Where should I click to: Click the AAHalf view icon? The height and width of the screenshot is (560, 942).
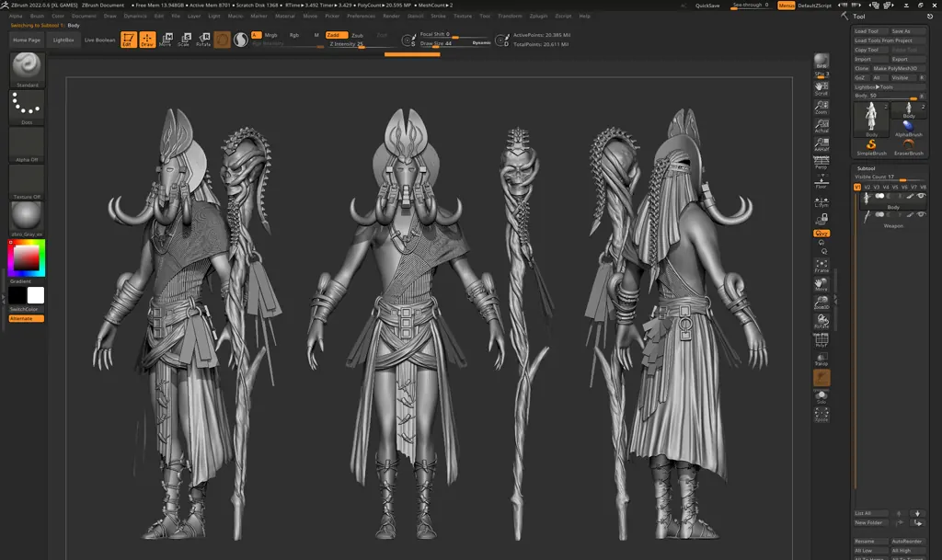coord(821,144)
